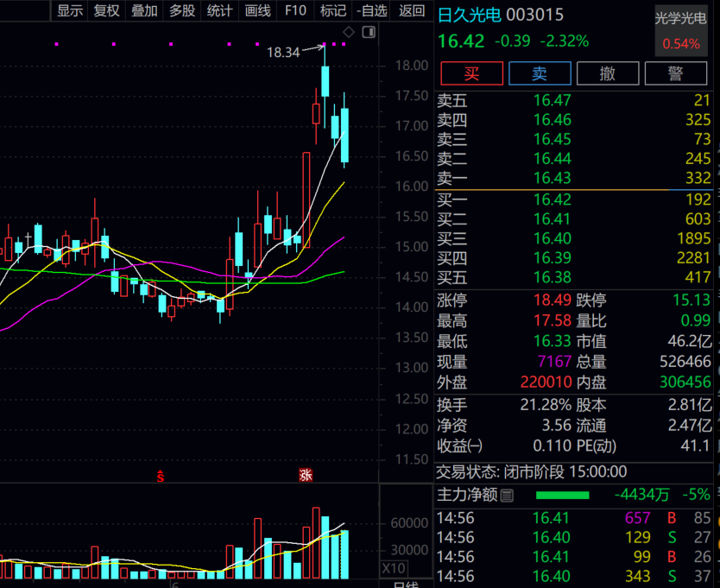
Task: Click the 18.34 high price annotation
Action: coord(283,53)
